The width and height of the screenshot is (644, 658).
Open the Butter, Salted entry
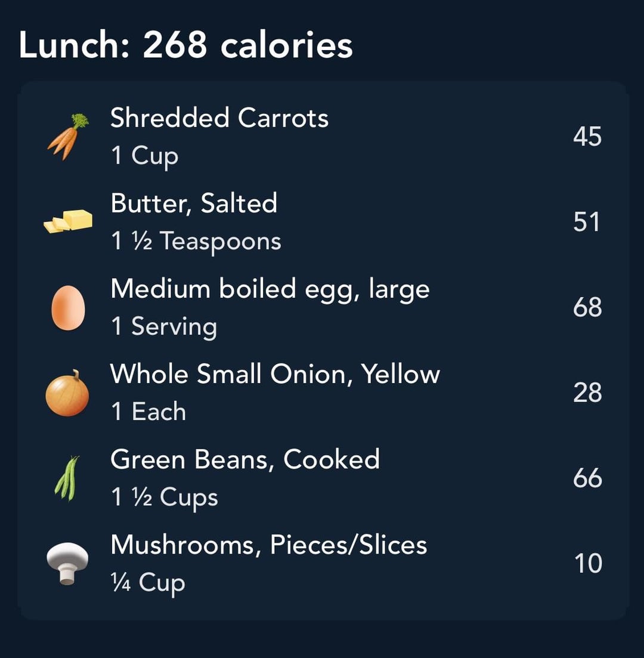tap(323, 222)
